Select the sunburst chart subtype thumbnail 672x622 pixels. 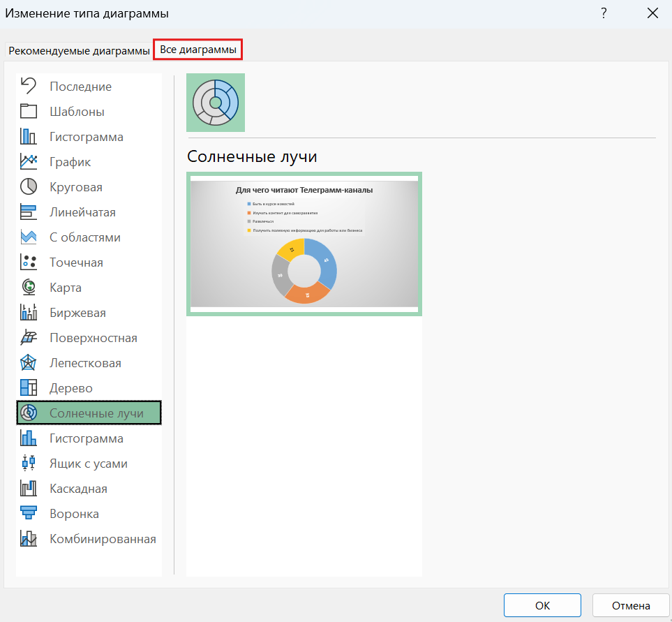tap(216, 103)
